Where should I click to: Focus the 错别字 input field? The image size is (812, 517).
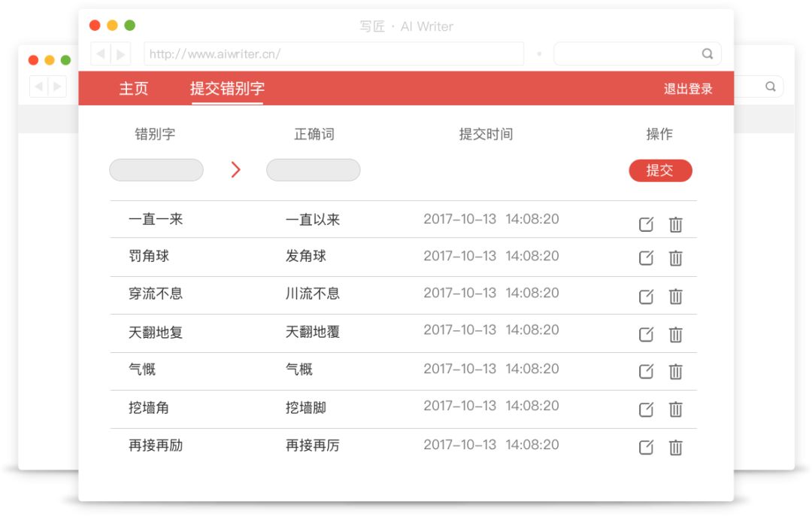click(x=156, y=170)
